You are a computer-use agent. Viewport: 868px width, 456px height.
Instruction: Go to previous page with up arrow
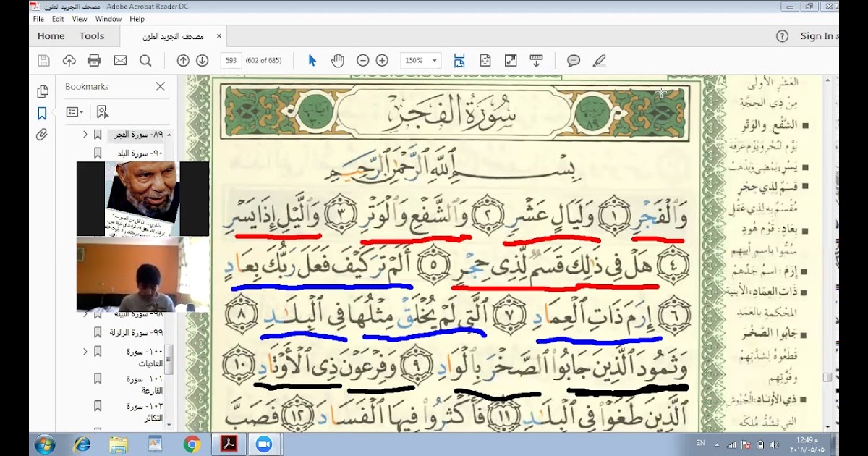click(183, 61)
